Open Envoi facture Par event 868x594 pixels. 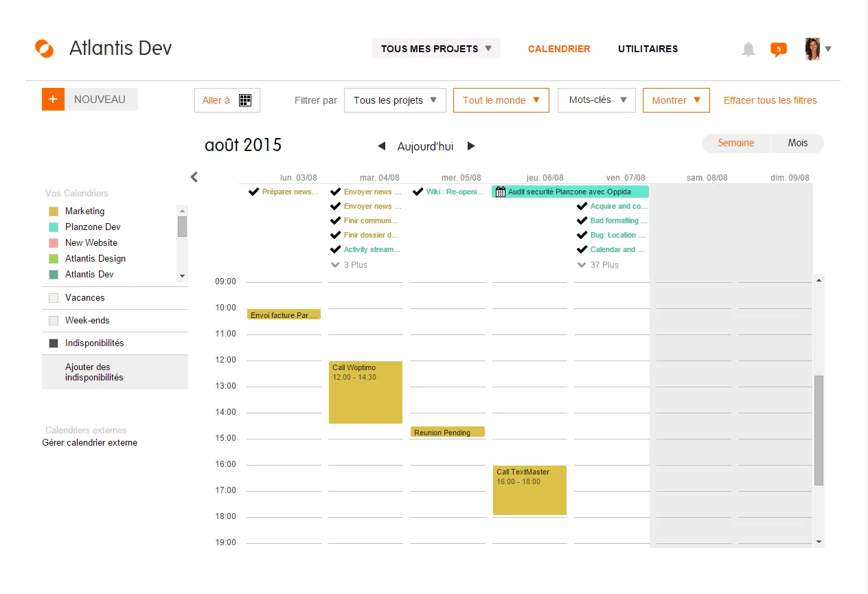coord(284,315)
